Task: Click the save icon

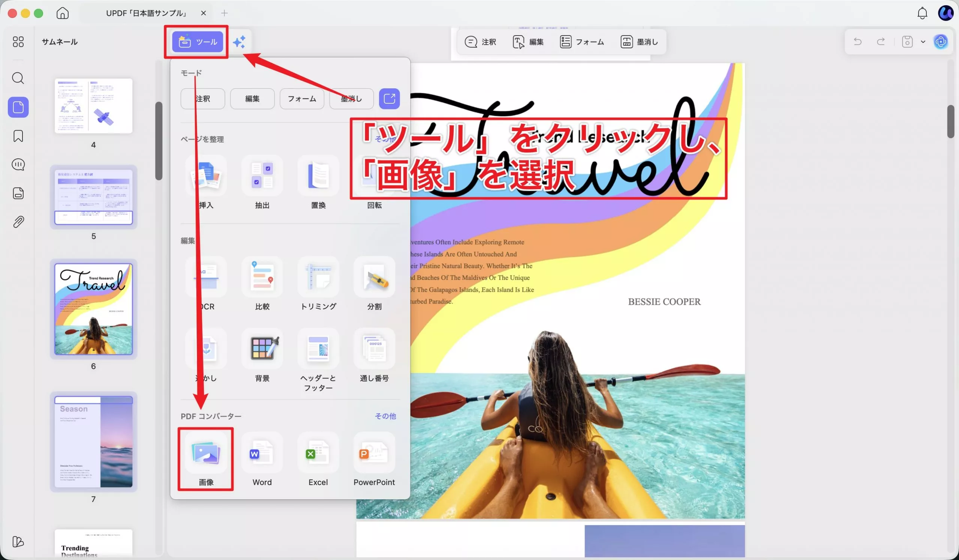Action: coord(907,42)
